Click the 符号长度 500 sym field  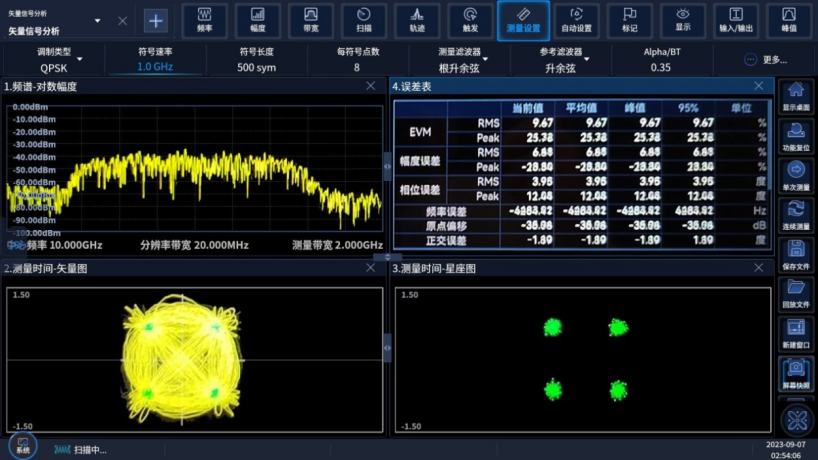point(256,59)
